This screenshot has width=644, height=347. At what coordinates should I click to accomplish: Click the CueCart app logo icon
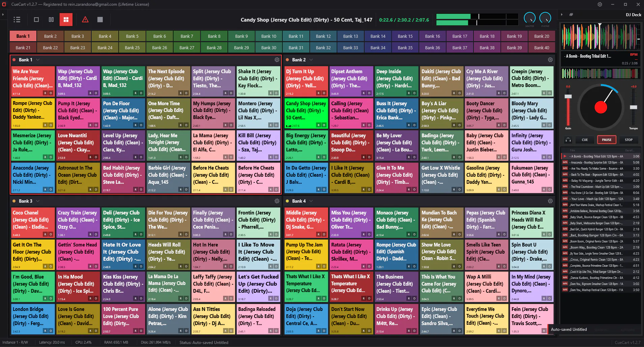tap(4, 4)
